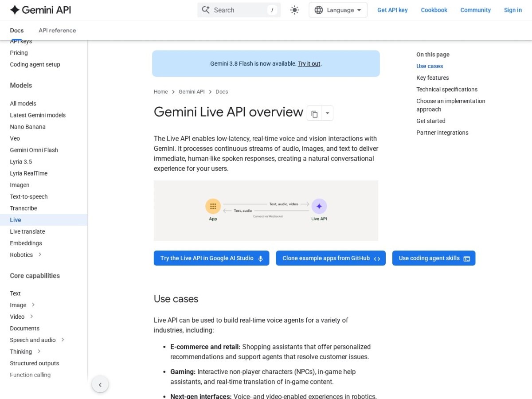Click Use coding agent skills button
Image resolution: width=532 pixels, height=399 pixels.
434,258
